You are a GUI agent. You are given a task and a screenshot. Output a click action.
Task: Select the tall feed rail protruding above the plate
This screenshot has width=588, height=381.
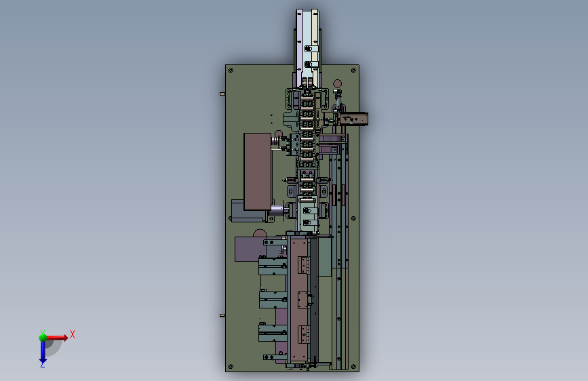(307, 49)
